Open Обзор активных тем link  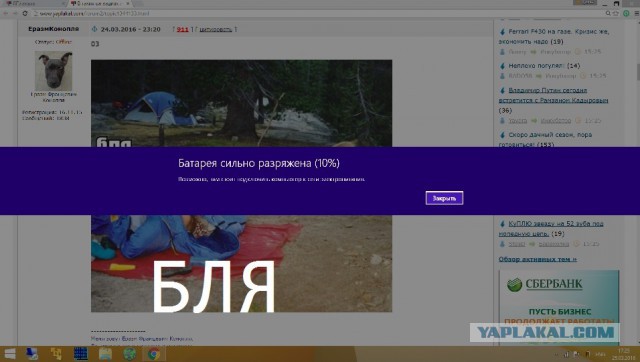[x=538, y=259]
